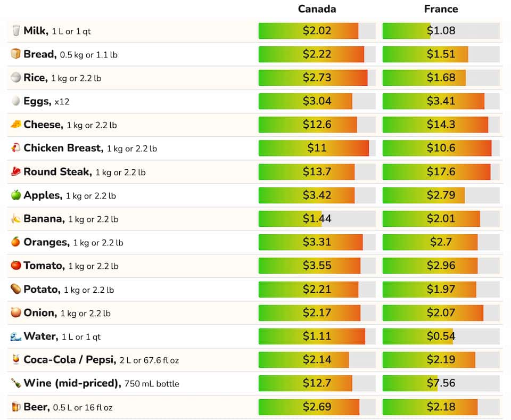Click the Coca-Cola drink icon
Image resolution: width=511 pixels, height=420 pixels.
pos(15,360)
